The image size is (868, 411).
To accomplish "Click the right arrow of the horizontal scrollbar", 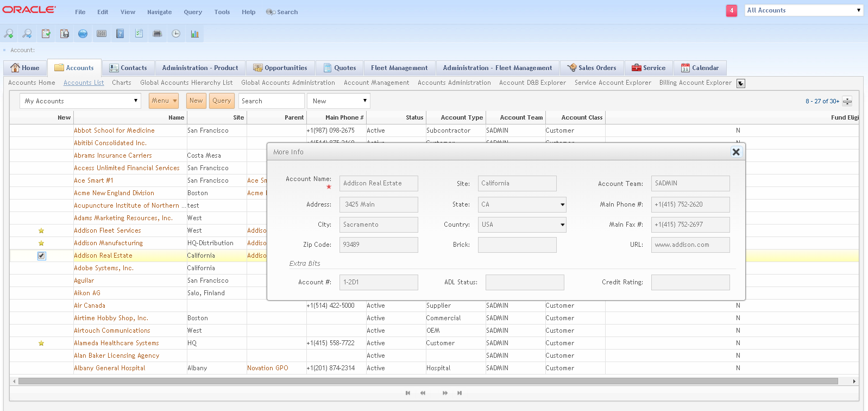I will [x=854, y=381].
